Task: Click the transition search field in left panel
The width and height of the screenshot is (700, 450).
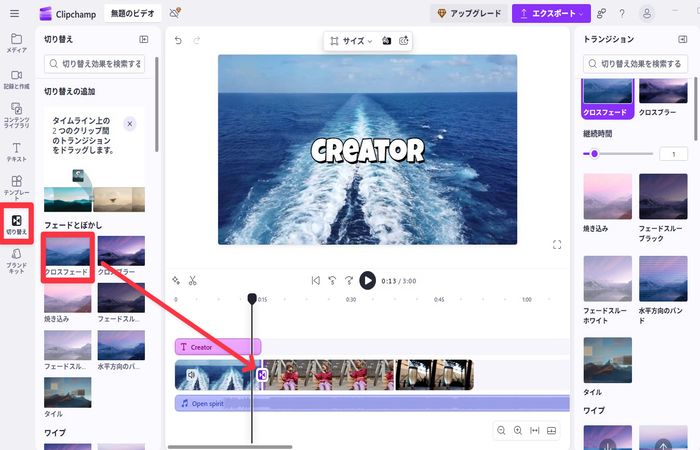Action: (95, 64)
